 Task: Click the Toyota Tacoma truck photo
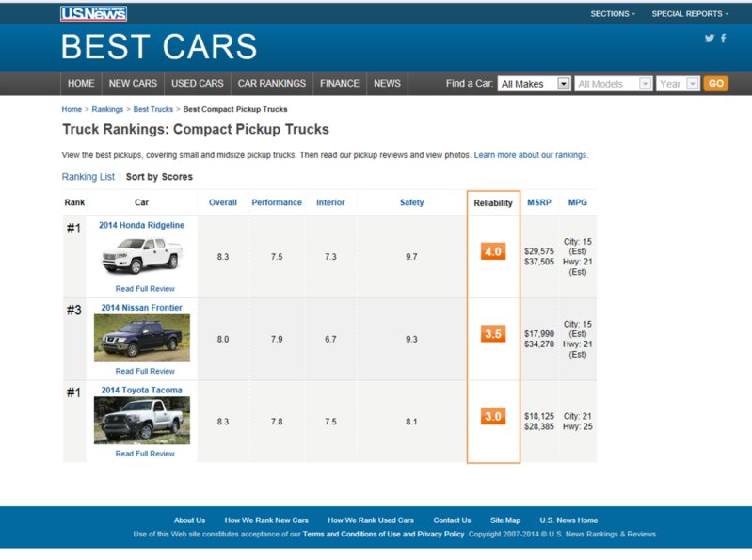(x=142, y=421)
